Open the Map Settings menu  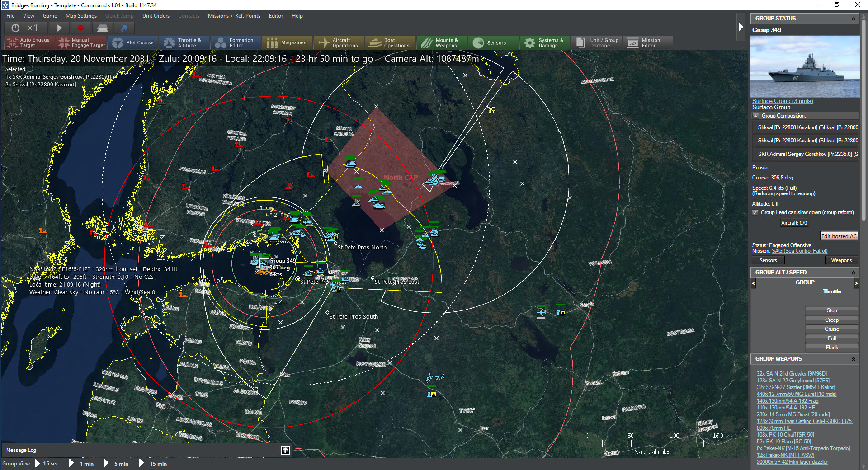[81, 16]
